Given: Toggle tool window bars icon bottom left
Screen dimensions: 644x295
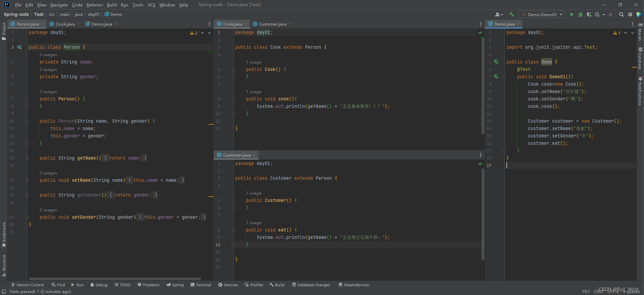Looking at the screenshot, I should (4, 291).
